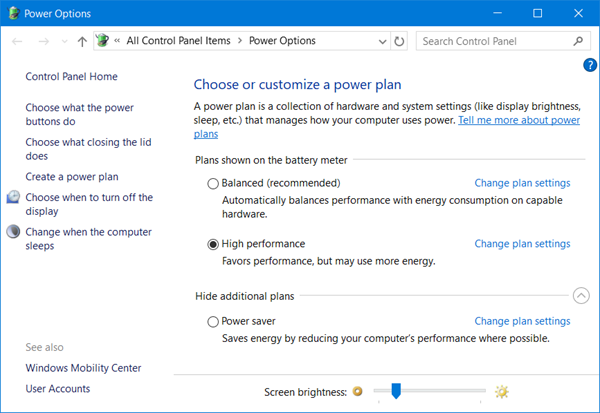
Task: Click the high brightness sun icon
Action: pos(502,392)
